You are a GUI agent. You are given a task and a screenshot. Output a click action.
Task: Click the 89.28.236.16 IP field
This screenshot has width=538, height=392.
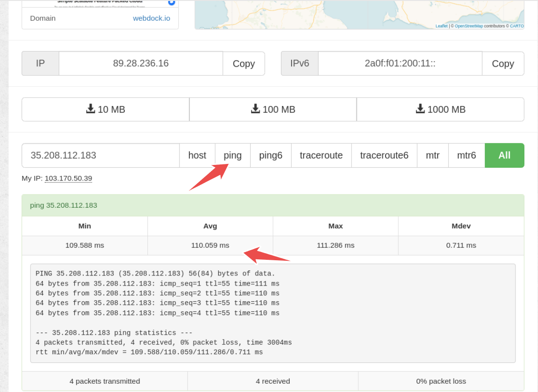click(140, 64)
